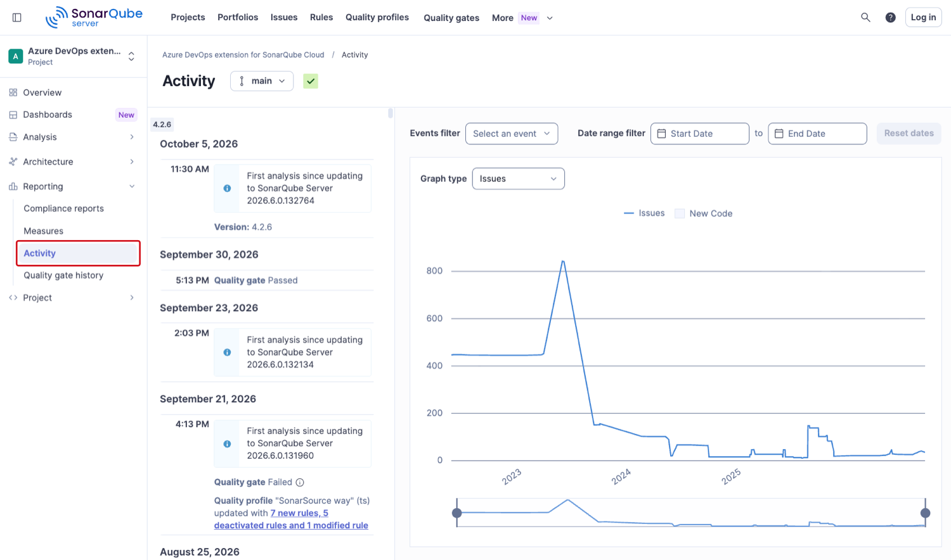Click the Reset dates button
Image resolution: width=951 pixels, height=560 pixels.
909,134
